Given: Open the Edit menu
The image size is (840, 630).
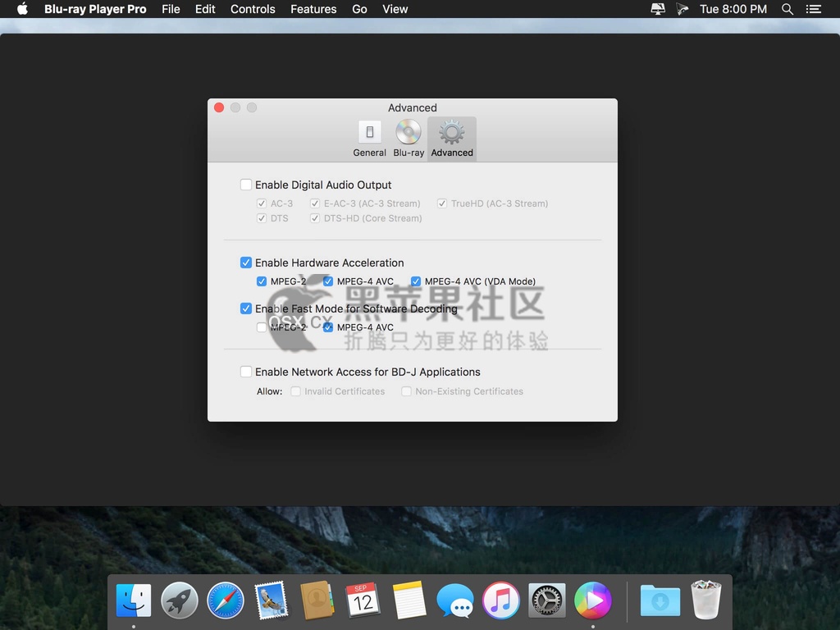Looking at the screenshot, I should click(x=205, y=9).
